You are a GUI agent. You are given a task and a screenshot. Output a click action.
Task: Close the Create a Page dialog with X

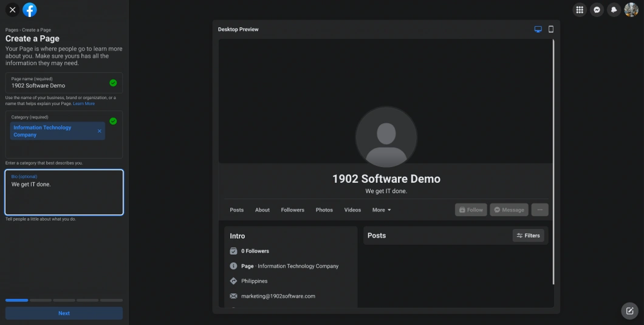(x=12, y=10)
